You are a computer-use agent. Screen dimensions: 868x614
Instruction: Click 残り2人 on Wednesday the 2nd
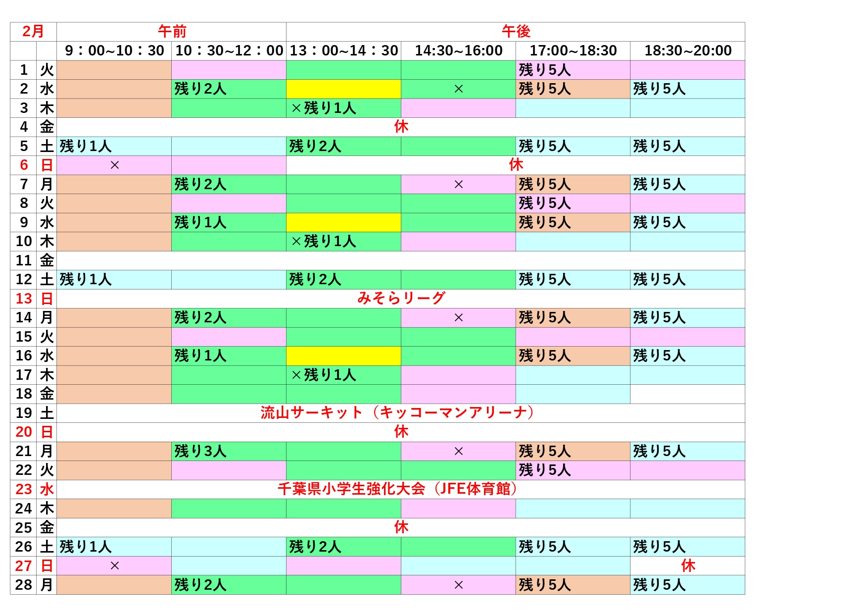tap(200, 89)
